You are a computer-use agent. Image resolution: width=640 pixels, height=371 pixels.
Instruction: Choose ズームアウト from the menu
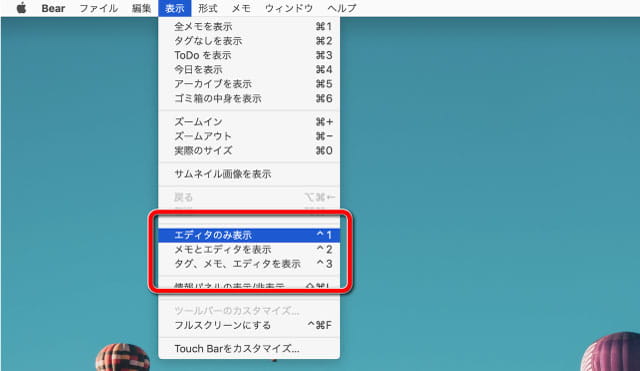[249, 136]
